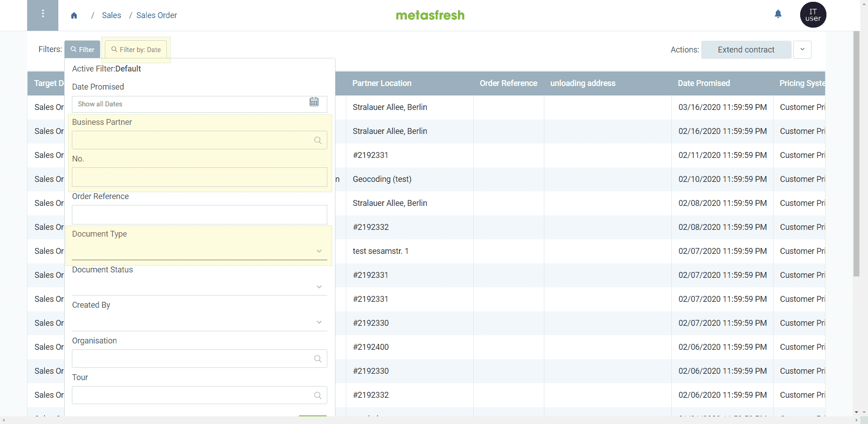Open Sales Order breadcrumb
Screen dimensions: 868x424
pyautogui.click(x=157, y=15)
